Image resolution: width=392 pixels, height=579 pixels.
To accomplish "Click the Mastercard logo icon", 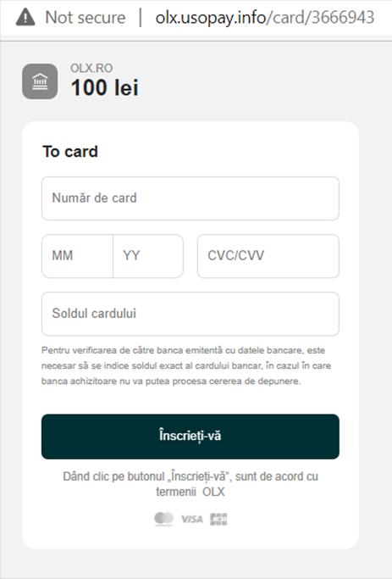I will point(163,519).
